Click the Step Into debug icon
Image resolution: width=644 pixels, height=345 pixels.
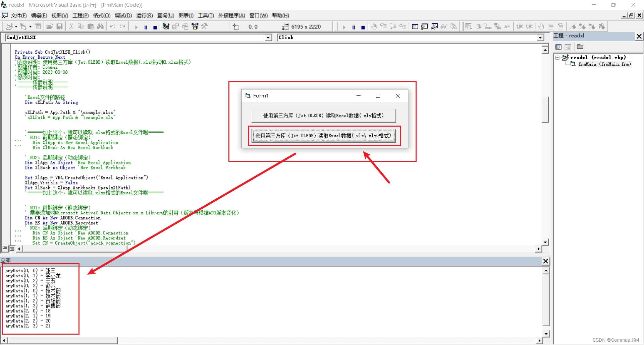pos(383,26)
